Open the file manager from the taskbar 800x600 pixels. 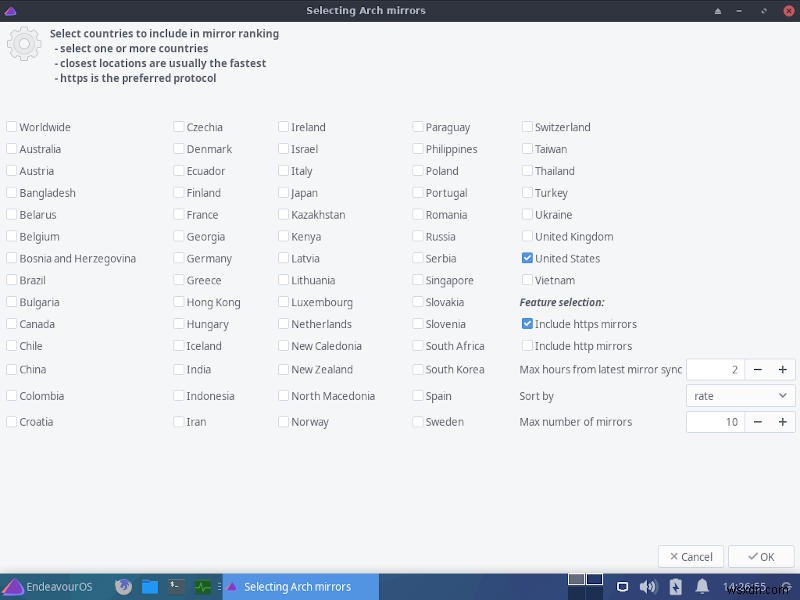coord(148,587)
